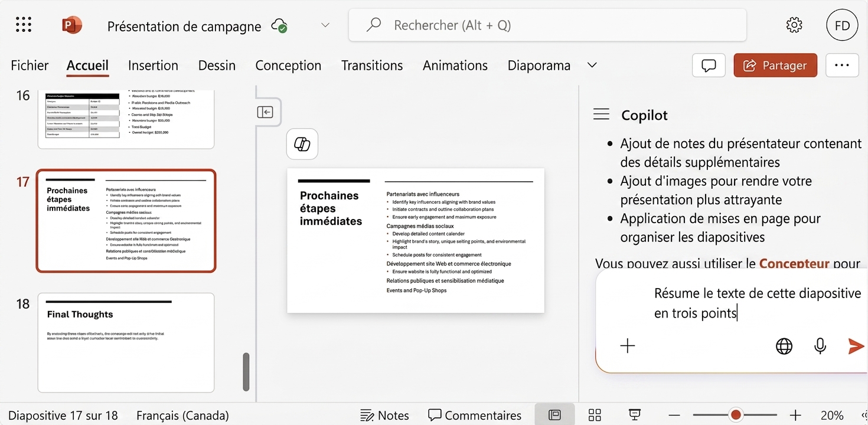This screenshot has height=425, width=868.
Task: Click the Partager button
Action: pyautogui.click(x=775, y=66)
